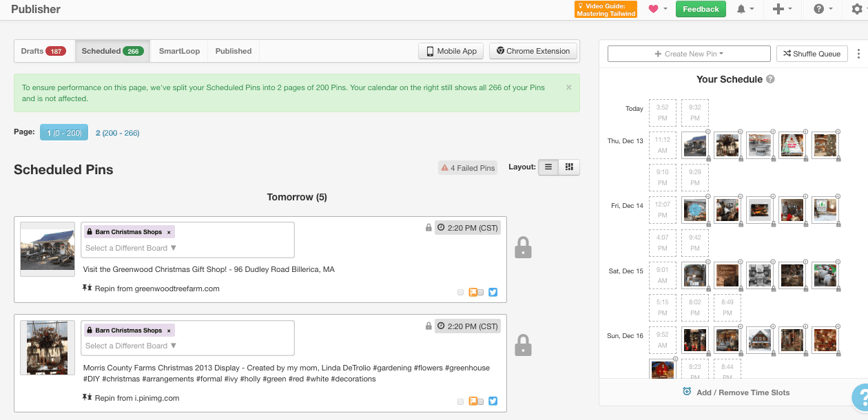Select the 12:07 PM slot on Fri, Dec 14
This screenshot has height=420, width=868.
point(662,210)
